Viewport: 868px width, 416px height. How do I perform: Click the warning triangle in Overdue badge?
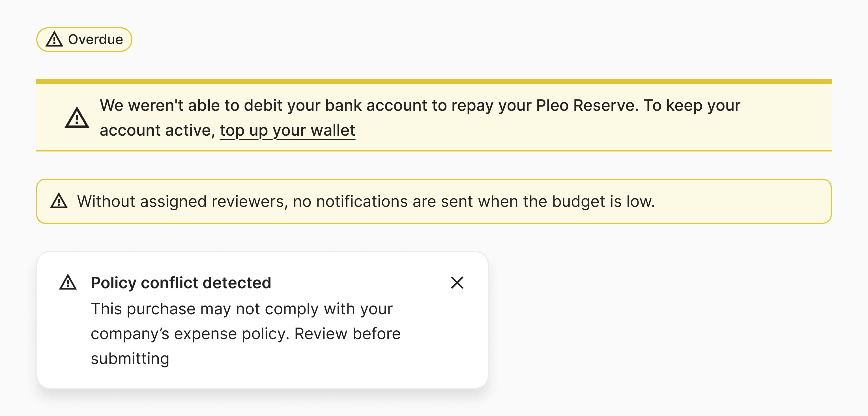click(x=54, y=39)
